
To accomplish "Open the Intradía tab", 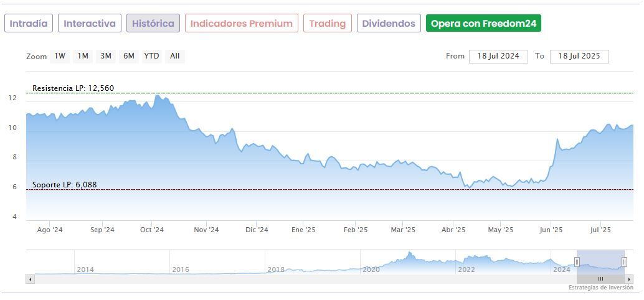I will point(29,24).
